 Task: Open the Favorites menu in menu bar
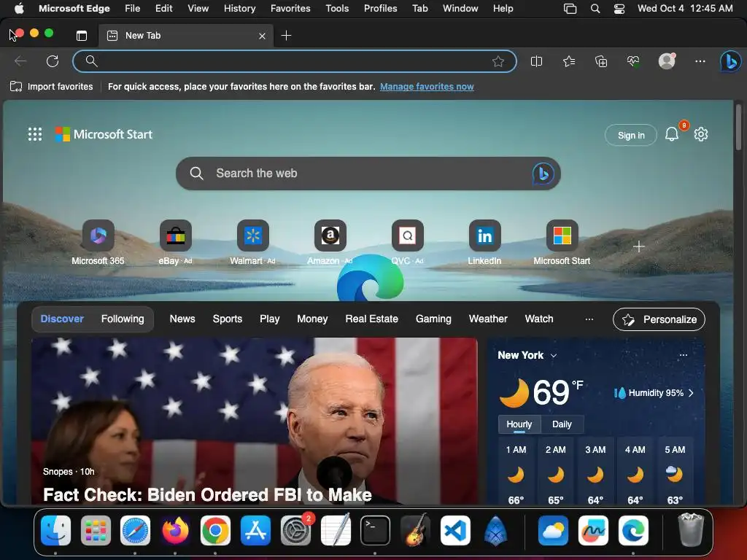[x=290, y=9]
